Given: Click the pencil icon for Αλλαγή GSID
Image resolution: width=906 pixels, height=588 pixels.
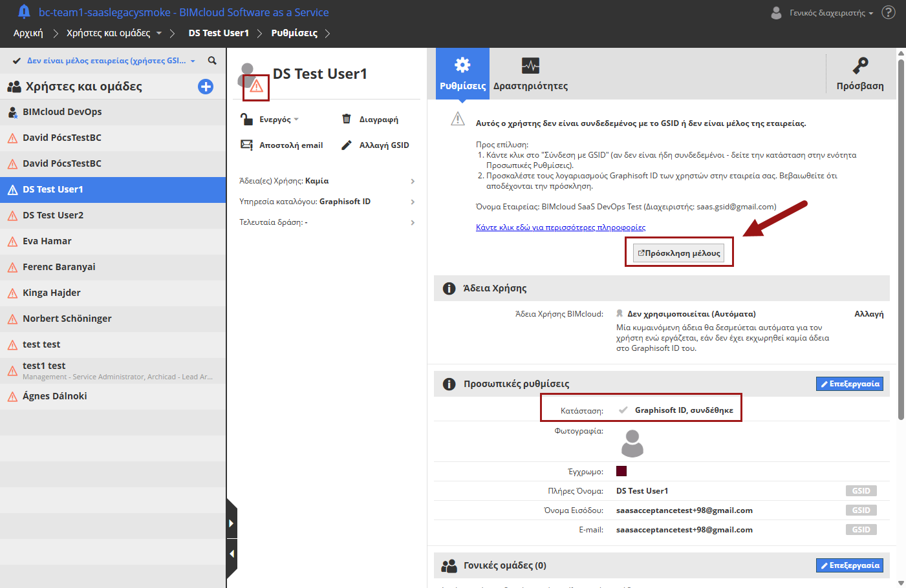Looking at the screenshot, I should click(347, 145).
